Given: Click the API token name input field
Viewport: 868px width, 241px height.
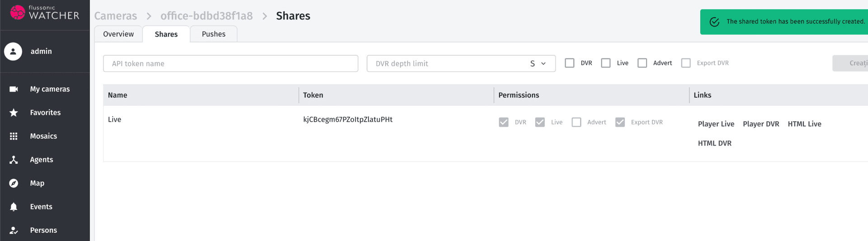Looking at the screenshot, I should tap(231, 64).
